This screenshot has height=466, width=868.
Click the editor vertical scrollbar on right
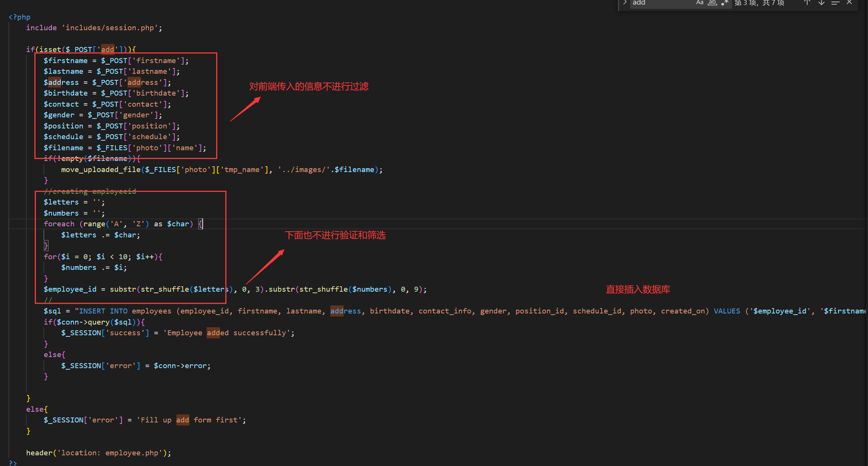coord(865,229)
